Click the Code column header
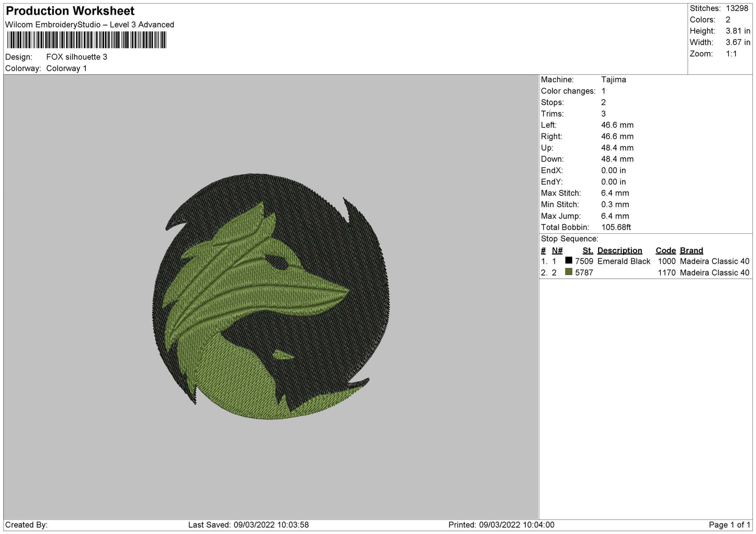Image resolution: width=756 pixels, height=534 pixels. coord(665,251)
